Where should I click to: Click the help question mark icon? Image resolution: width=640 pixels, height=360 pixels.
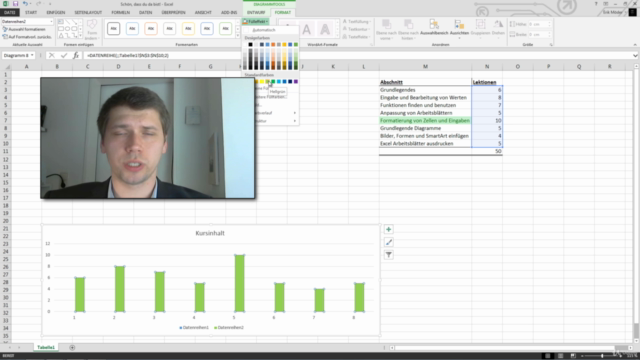click(x=596, y=4)
